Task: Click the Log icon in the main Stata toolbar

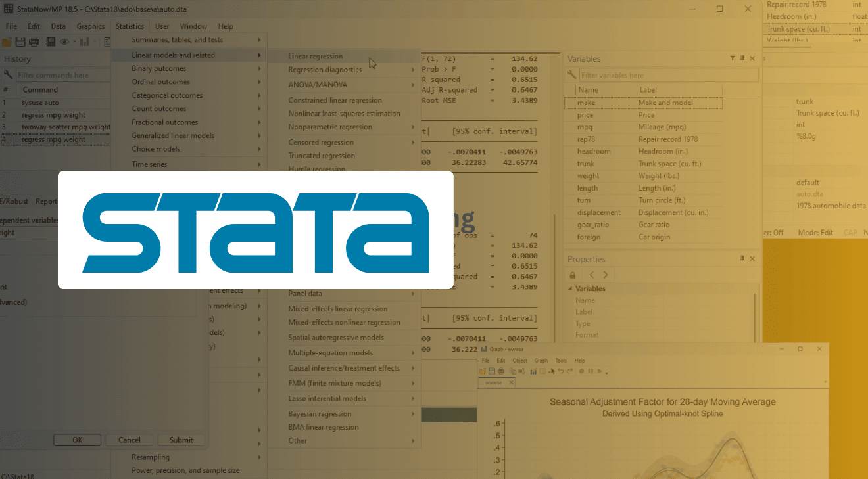Action: pos(51,41)
